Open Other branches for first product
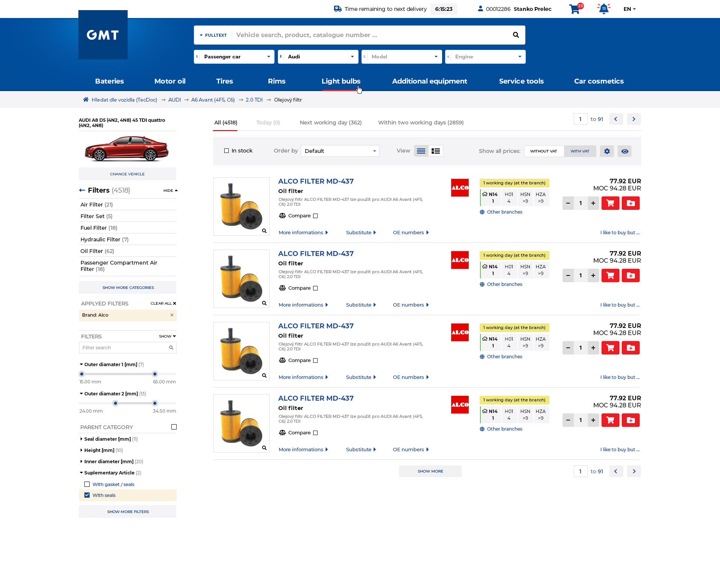 coord(501,212)
